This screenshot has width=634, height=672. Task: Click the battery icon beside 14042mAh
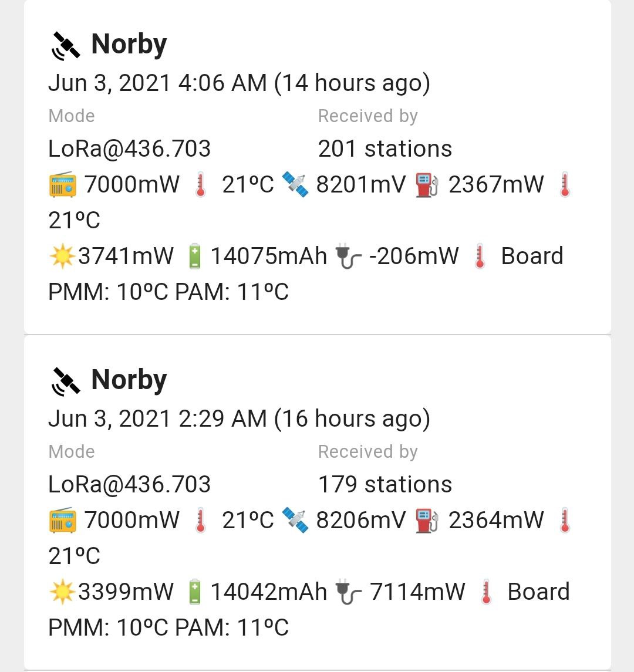click(x=194, y=592)
